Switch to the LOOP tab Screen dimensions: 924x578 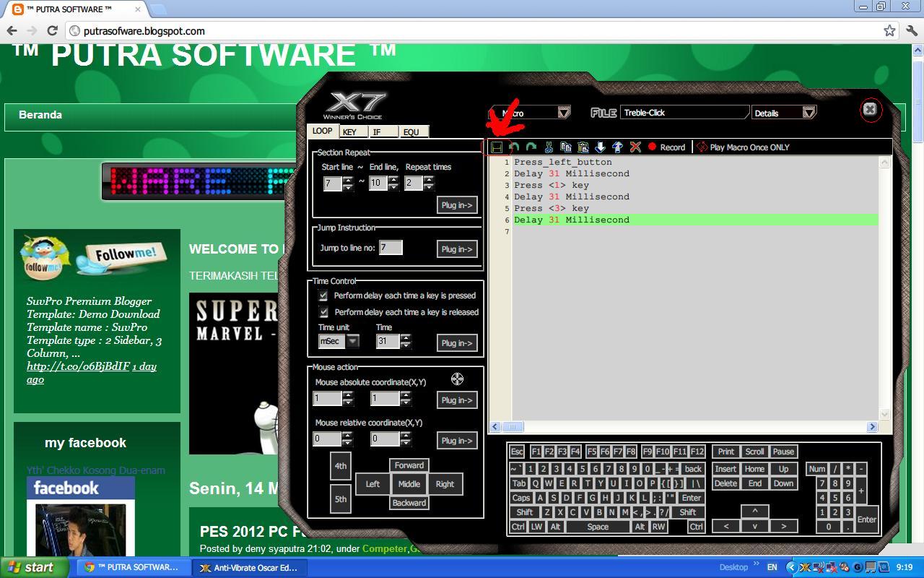pyautogui.click(x=322, y=131)
